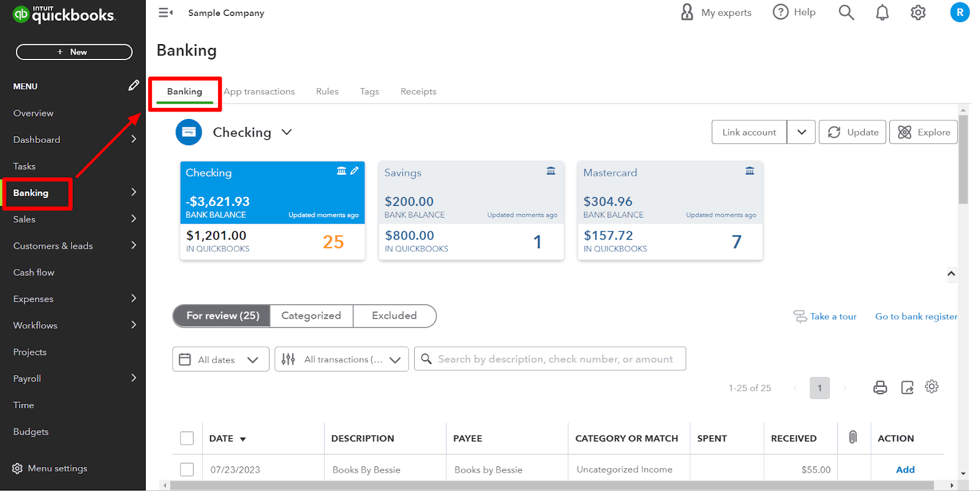Open the search magnifier in header
980x491 pixels.
point(846,12)
